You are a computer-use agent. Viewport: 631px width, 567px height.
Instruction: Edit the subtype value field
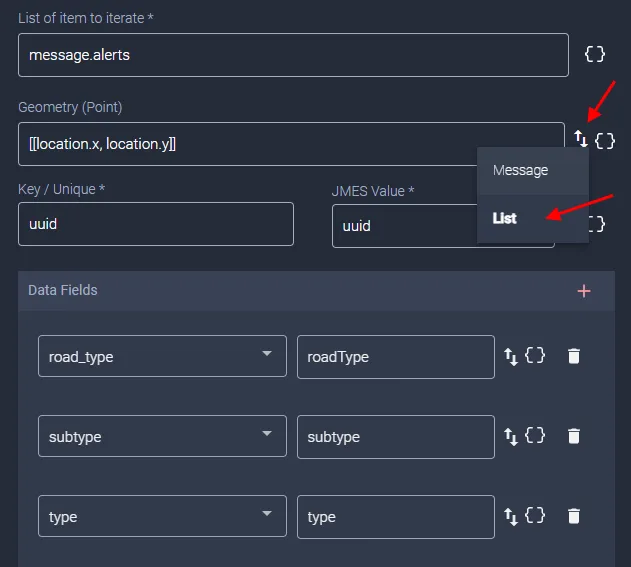coord(396,437)
